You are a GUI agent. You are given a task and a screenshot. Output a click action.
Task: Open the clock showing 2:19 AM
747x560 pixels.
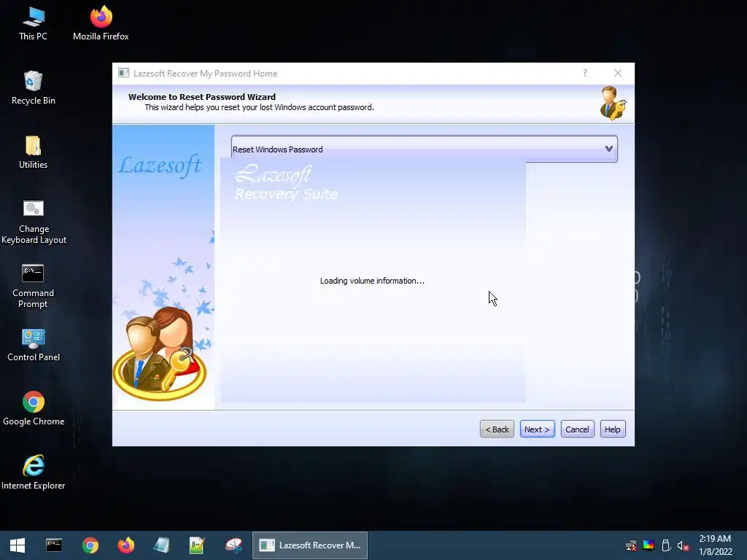point(715,545)
